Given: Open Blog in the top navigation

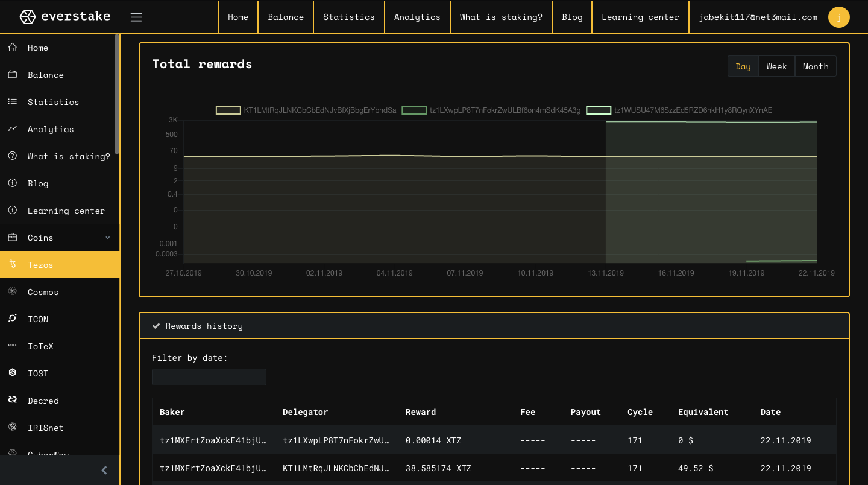Looking at the screenshot, I should [x=572, y=17].
